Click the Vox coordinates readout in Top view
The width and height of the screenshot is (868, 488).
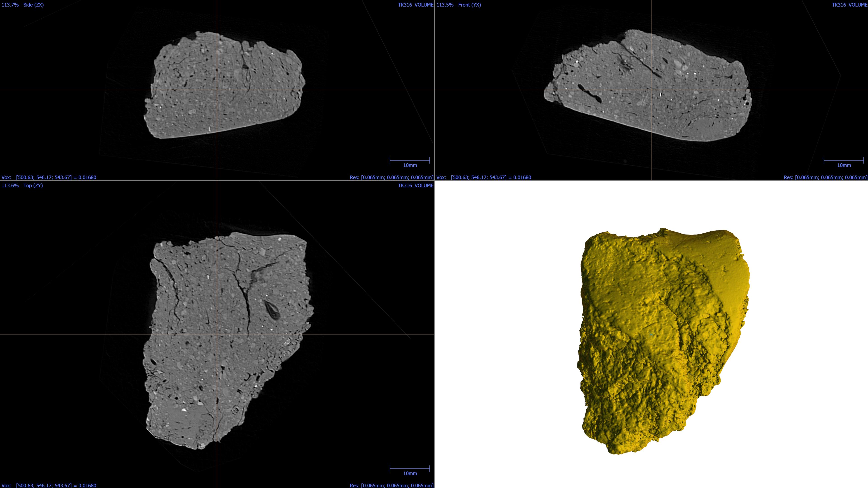(49, 485)
